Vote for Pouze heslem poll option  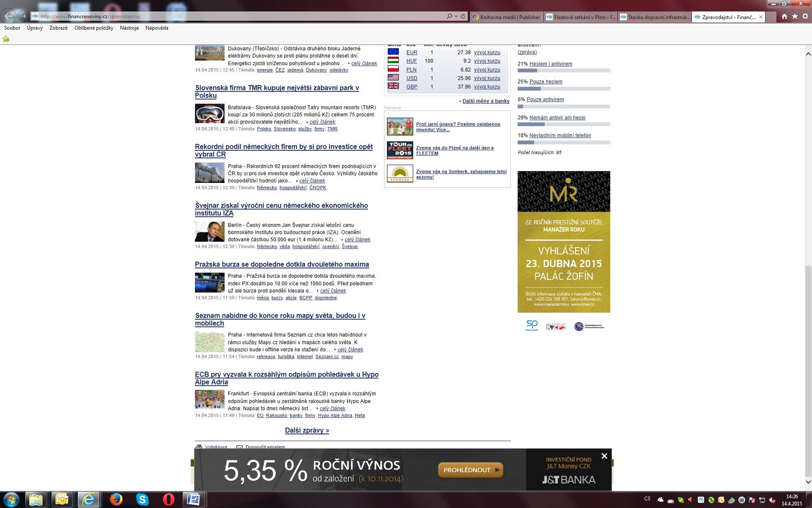point(546,82)
